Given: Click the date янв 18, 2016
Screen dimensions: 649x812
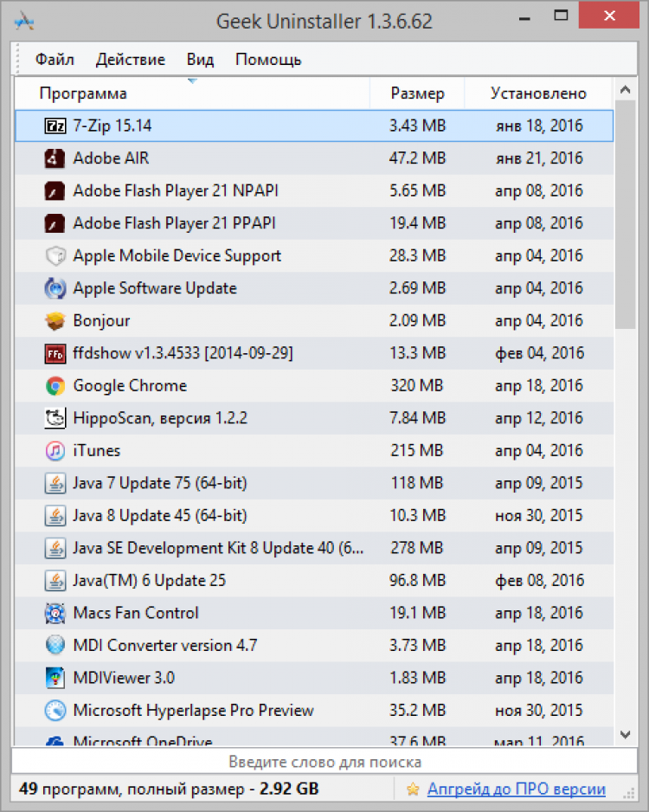Looking at the screenshot, I should 539,126.
